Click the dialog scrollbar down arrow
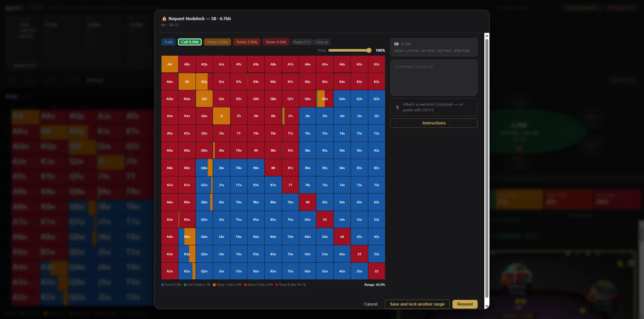Image resolution: width=644 pixels, height=319 pixels. [487, 306]
